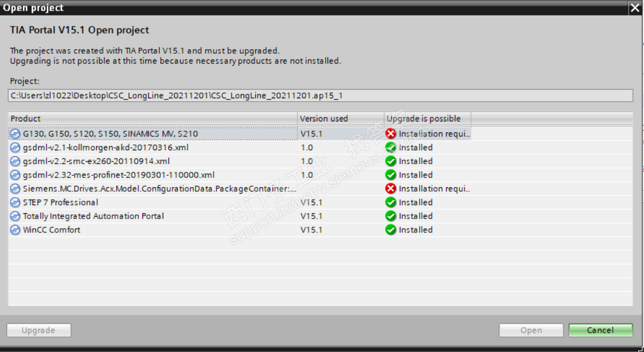
Task: Click Installed status for mes-profinet row
Action: pos(415,175)
